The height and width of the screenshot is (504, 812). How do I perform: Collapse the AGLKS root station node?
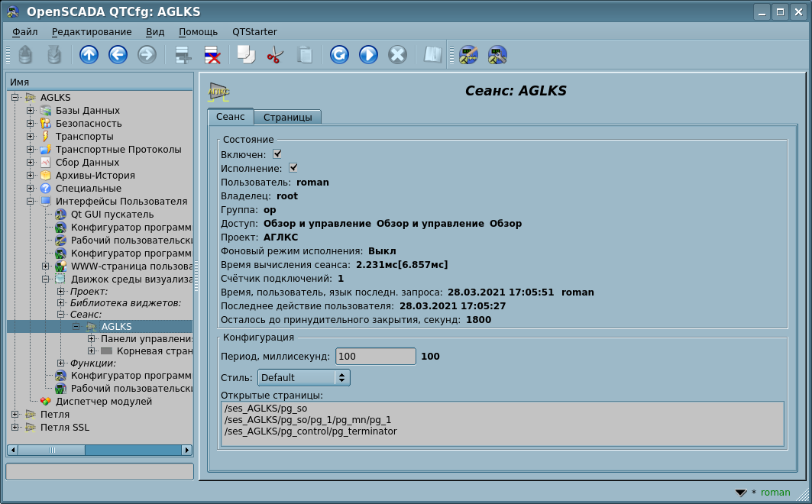tap(15, 97)
